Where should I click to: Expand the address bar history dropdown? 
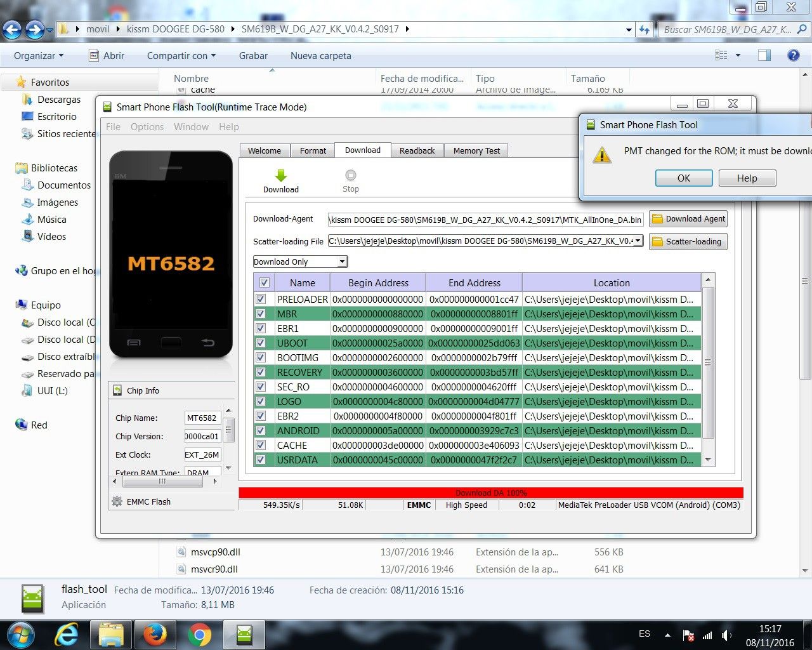click(x=629, y=29)
